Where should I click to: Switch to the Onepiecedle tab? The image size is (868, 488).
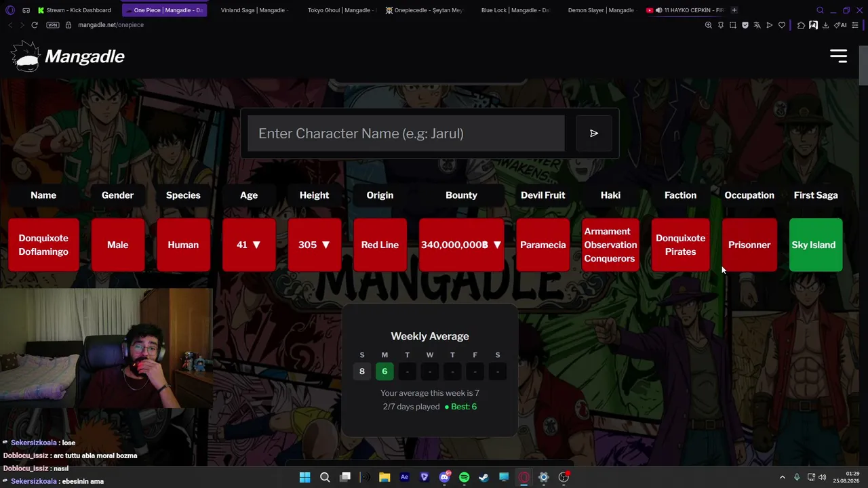coord(425,10)
